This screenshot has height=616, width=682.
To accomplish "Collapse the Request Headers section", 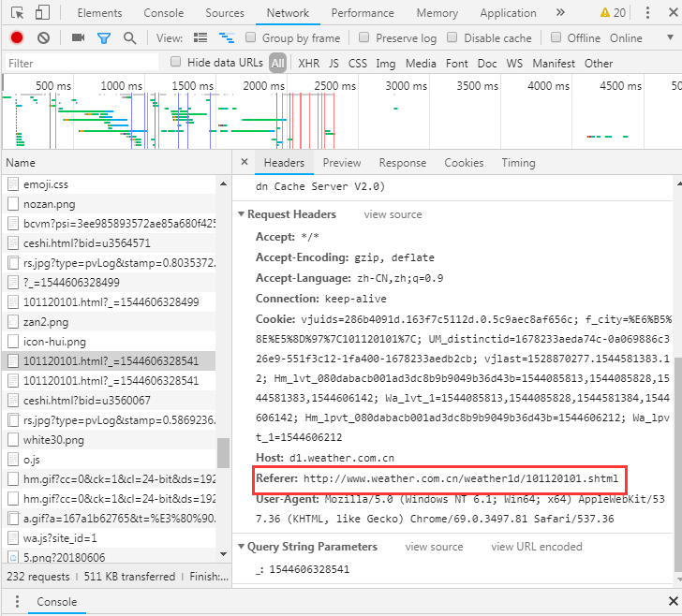I will tap(242, 213).
